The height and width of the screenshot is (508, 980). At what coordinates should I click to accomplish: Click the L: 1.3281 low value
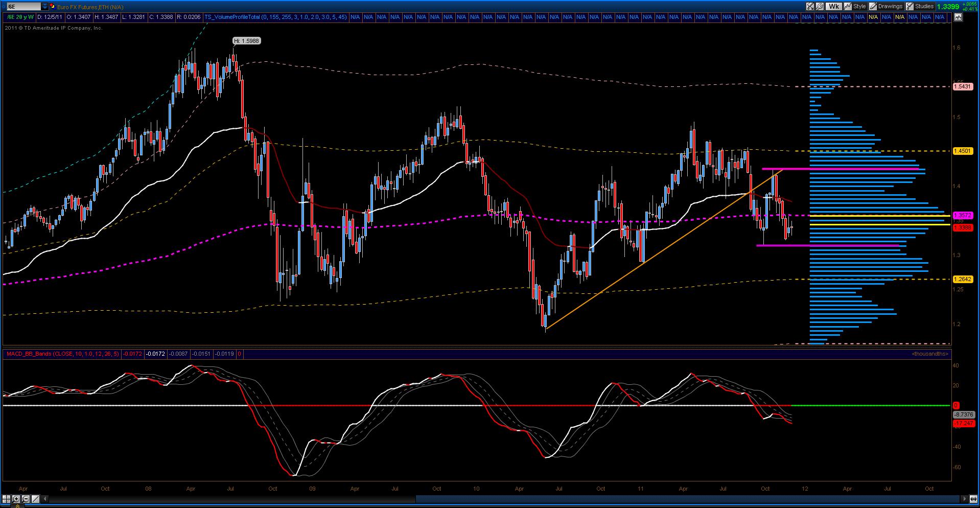pyautogui.click(x=133, y=17)
